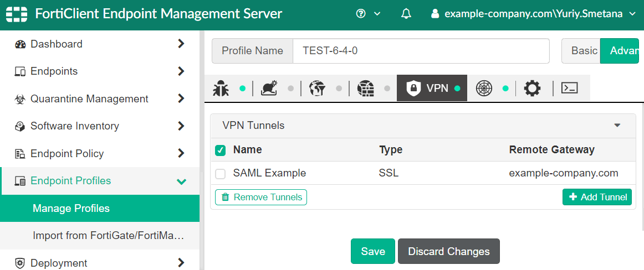Open the Web Filter globe tab
The image size is (644, 270).
coord(317,89)
